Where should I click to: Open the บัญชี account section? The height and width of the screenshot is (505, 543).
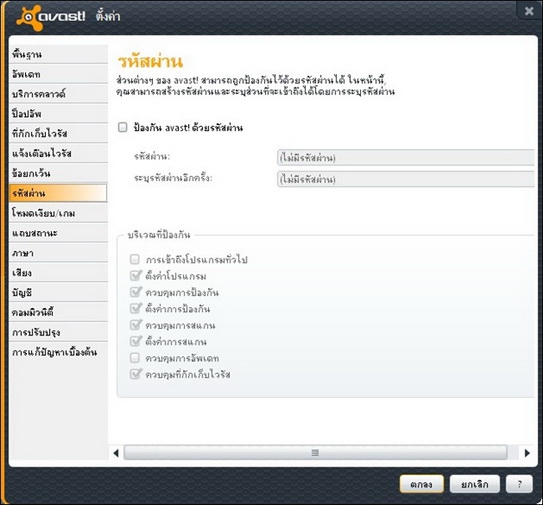coord(58,292)
